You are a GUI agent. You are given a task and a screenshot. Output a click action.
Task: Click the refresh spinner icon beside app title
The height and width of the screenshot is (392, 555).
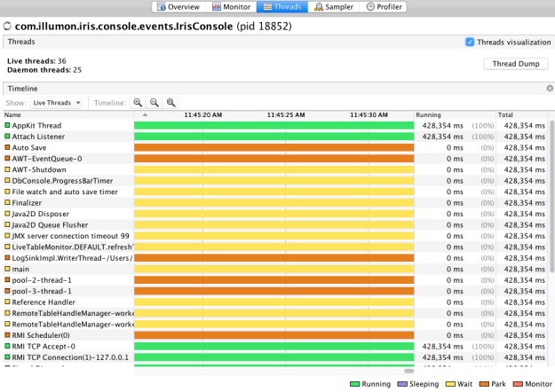(7, 27)
